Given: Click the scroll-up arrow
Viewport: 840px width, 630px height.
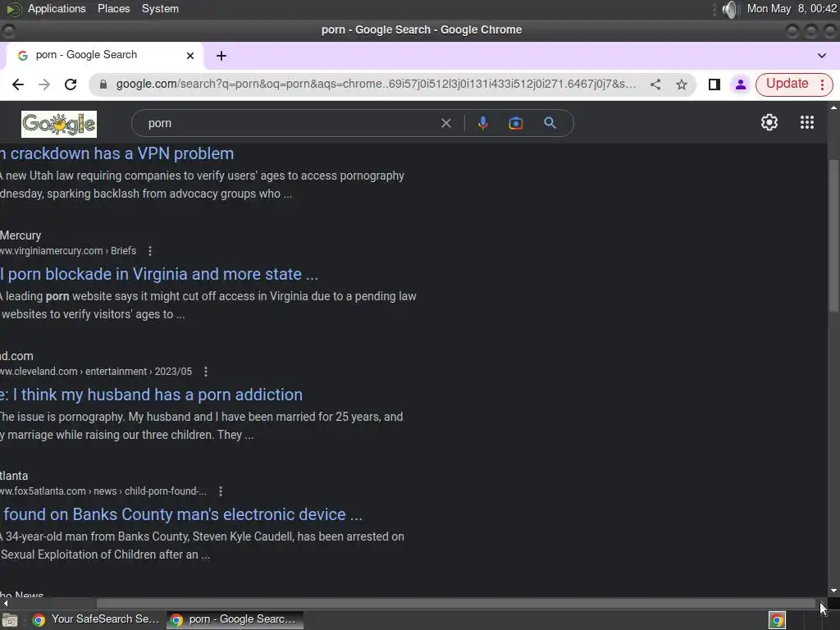Looking at the screenshot, I should tap(833, 107).
